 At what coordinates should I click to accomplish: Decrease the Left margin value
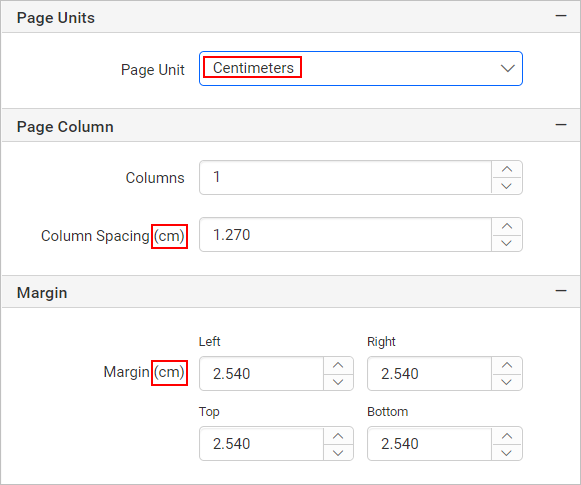(338, 382)
